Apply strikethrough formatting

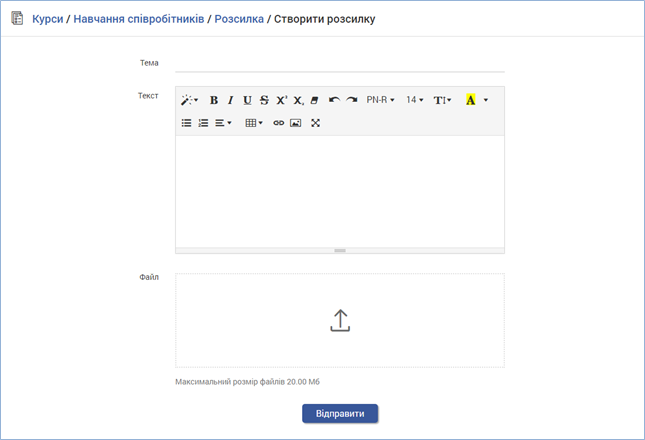coord(264,100)
